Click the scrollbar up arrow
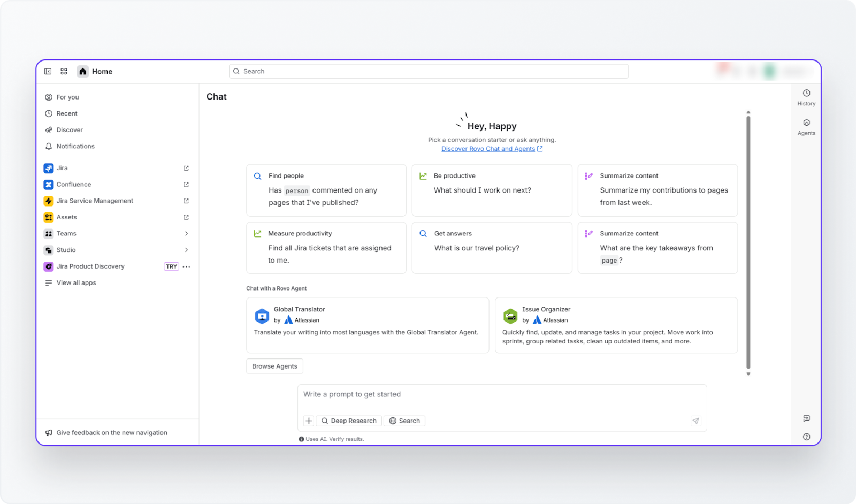Viewport: 856px width, 504px height. point(748,112)
